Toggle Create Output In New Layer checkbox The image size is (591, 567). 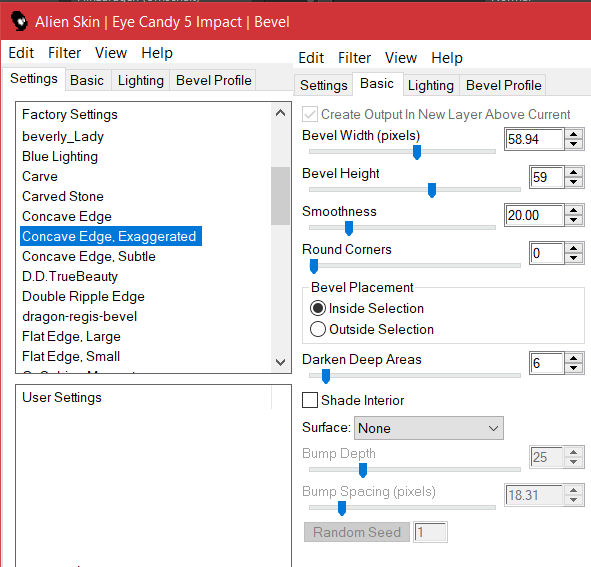coord(309,114)
